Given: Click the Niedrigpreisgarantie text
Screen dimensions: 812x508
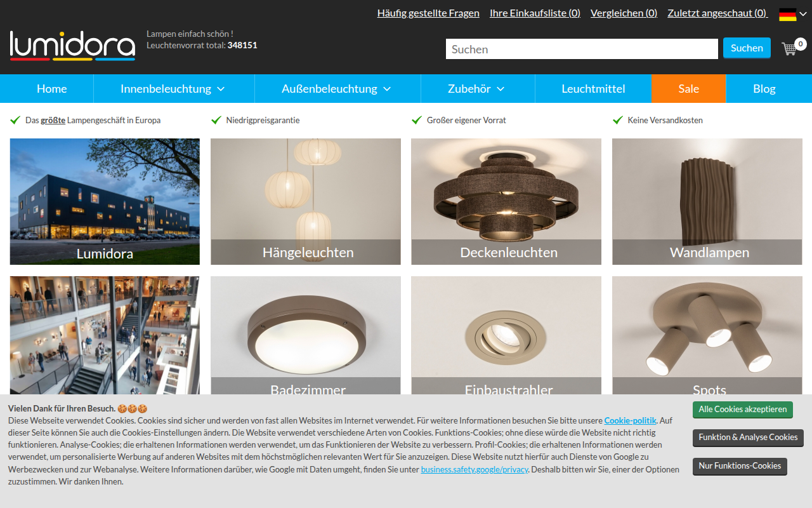Looking at the screenshot, I should 263,120.
